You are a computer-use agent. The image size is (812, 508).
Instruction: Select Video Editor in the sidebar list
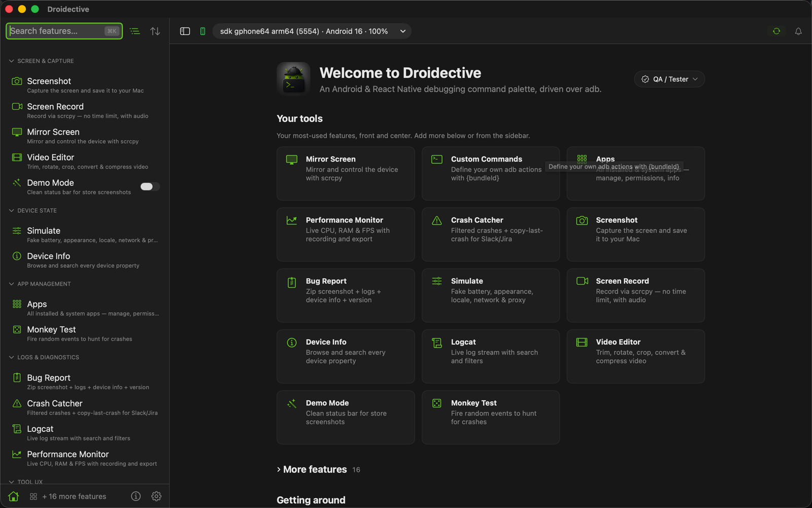85,162
